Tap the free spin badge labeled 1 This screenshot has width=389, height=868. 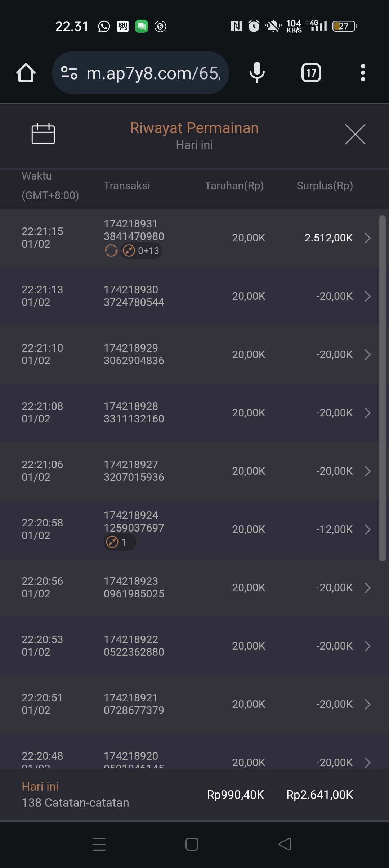[120, 542]
